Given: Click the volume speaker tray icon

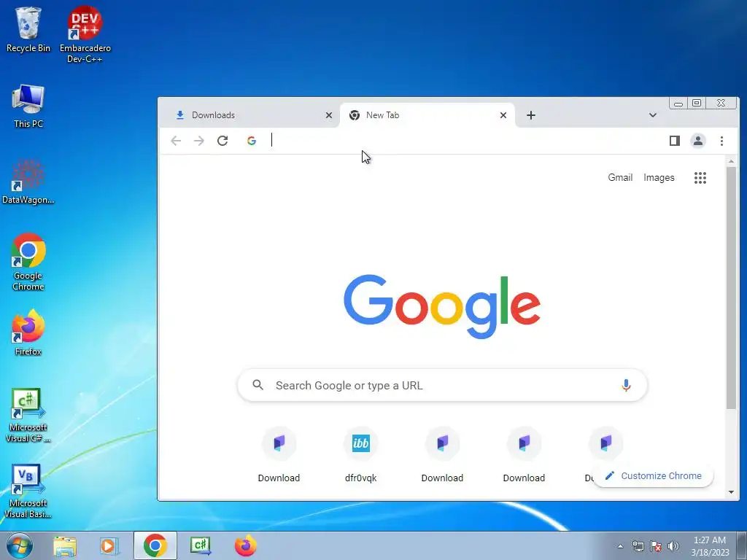Looking at the screenshot, I should 673,546.
